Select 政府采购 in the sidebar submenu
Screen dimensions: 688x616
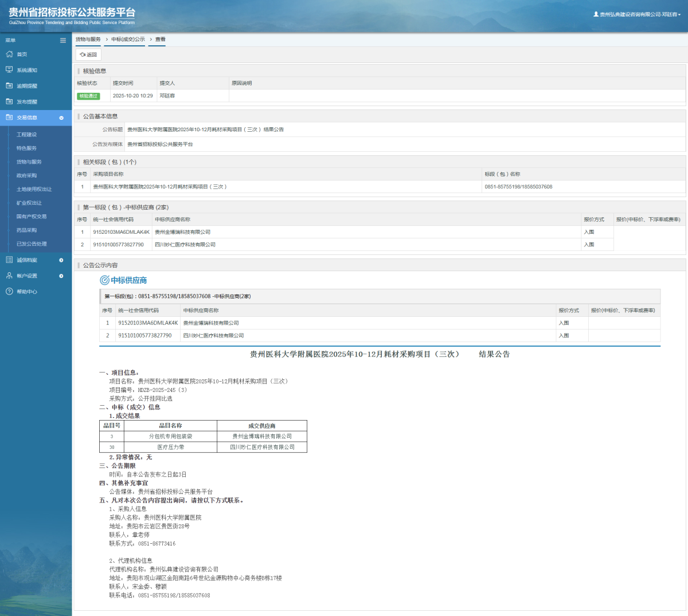(x=26, y=175)
